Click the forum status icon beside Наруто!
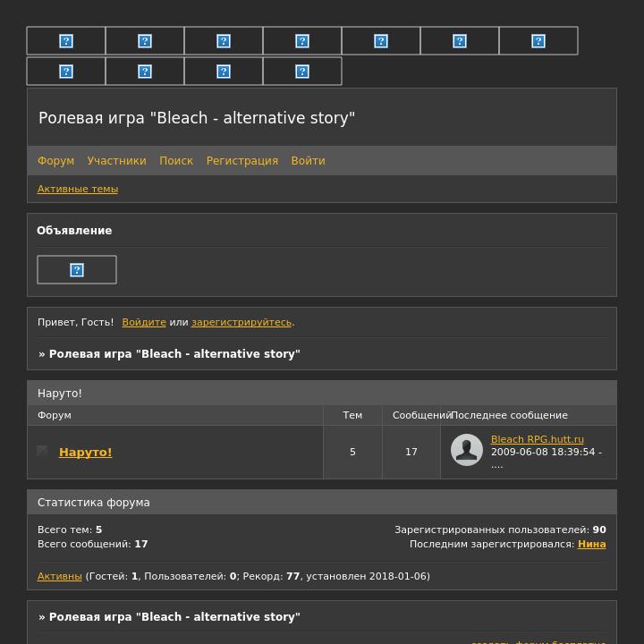This screenshot has height=644, width=644. 42,451
